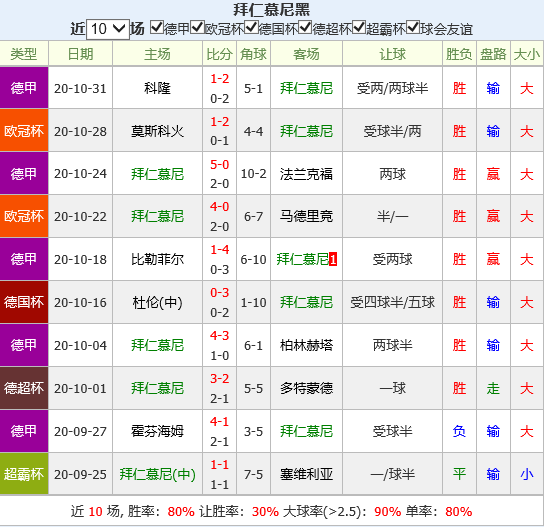Click the 1-1 score against 塞维利亚
Viewport: 544px width, 527px height.
click(x=220, y=465)
